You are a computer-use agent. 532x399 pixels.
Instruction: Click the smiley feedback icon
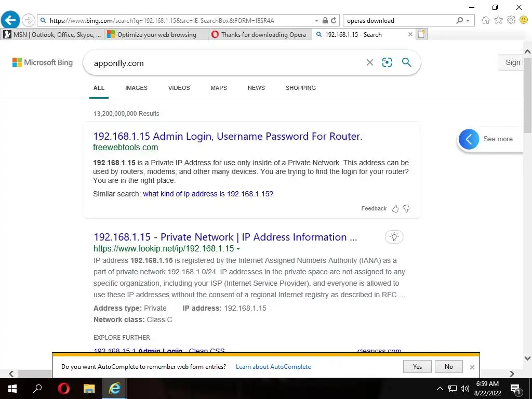tap(524, 20)
